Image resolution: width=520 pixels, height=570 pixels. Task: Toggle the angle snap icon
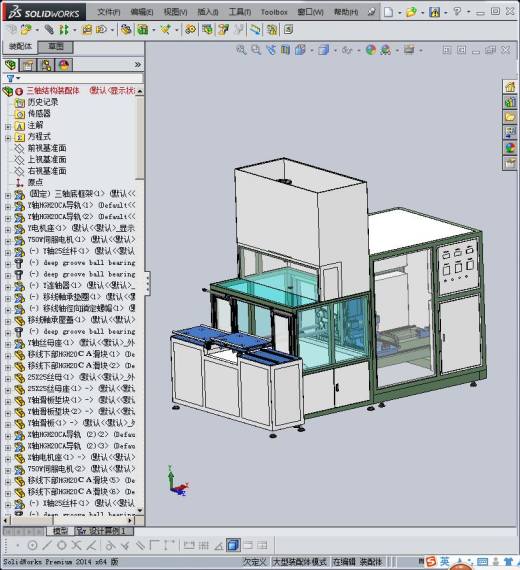[219, 545]
